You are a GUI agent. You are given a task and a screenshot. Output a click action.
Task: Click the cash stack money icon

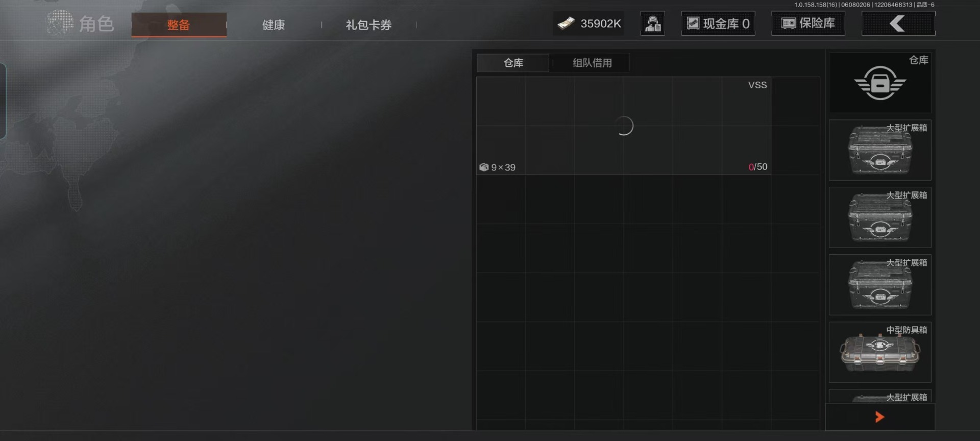coord(566,23)
